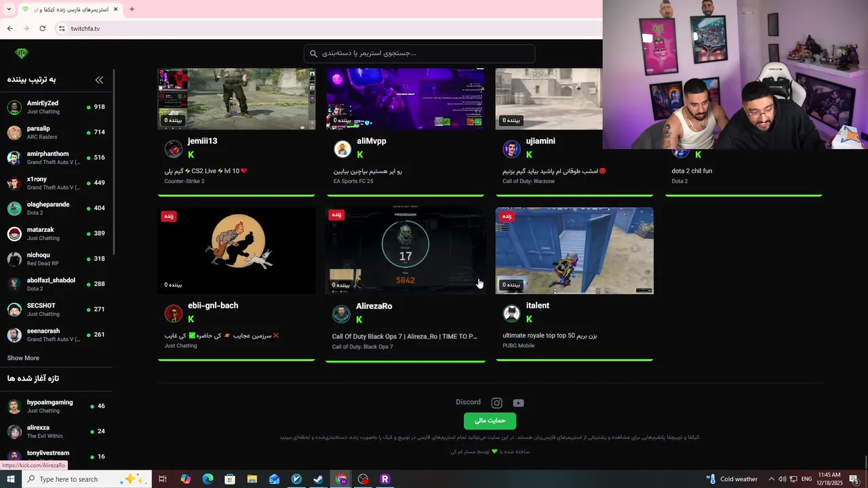Open italent PUBG Mobile thumbnail
868x488 pixels.
pos(574,251)
